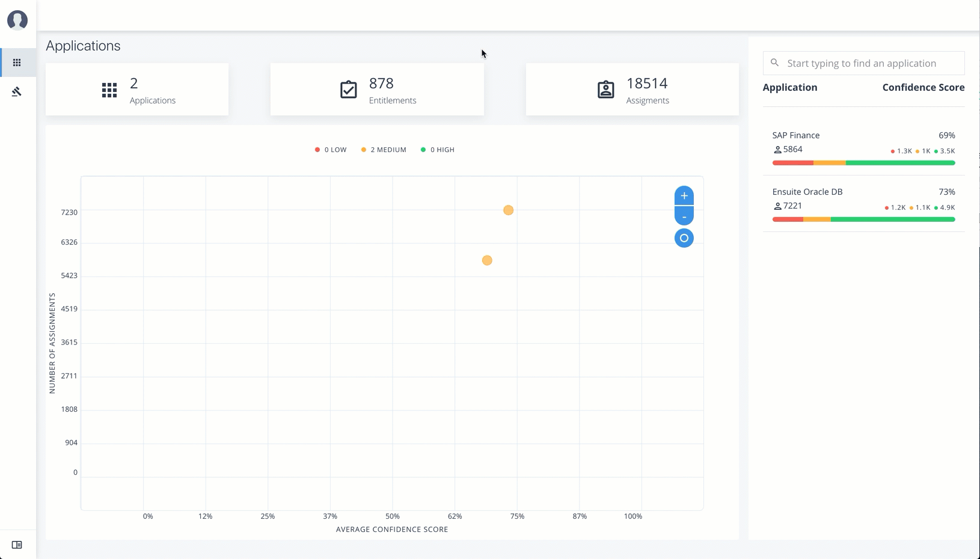Toggle the HIGH legend series
Image resolution: width=980 pixels, height=559 pixels.
[x=438, y=150]
